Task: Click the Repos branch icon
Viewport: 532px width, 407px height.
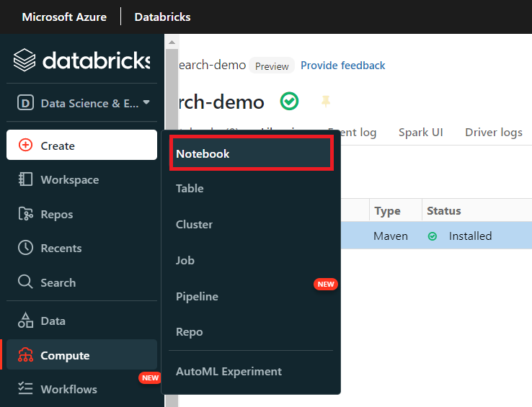Action: [x=25, y=214]
